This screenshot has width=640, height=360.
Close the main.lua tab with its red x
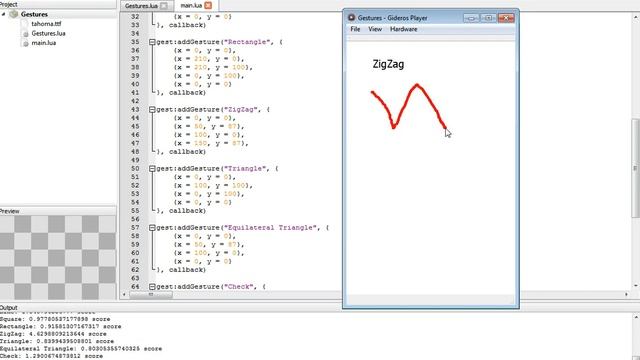pyautogui.click(x=208, y=5)
